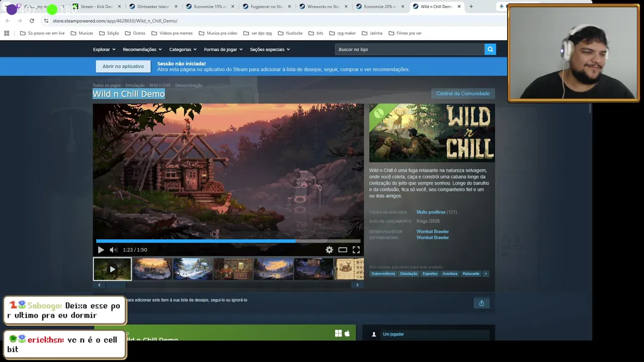The width and height of the screenshot is (644, 362).
Task: Go back using the browser back arrow
Action: pos(8,21)
